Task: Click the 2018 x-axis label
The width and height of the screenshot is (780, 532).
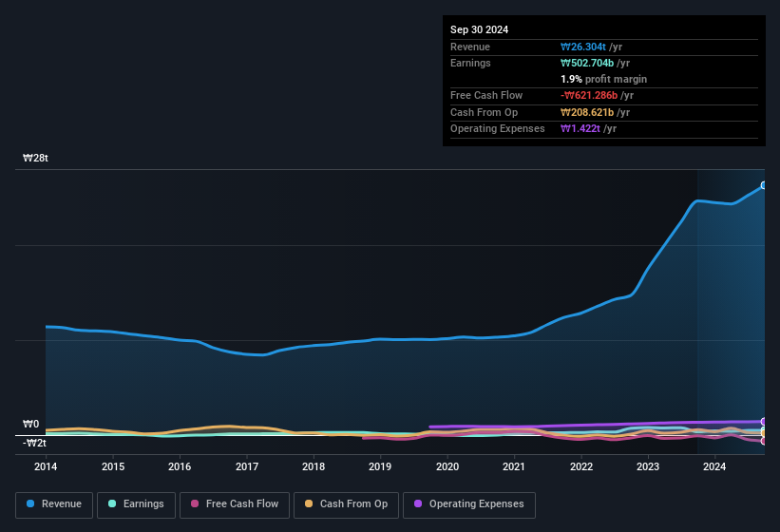Action: [314, 466]
